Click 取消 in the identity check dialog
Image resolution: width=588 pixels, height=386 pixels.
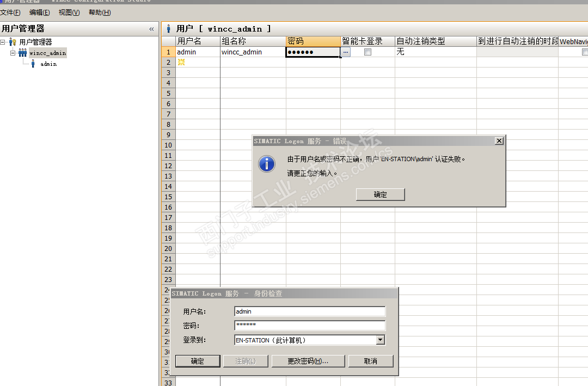click(x=371, y=361)
